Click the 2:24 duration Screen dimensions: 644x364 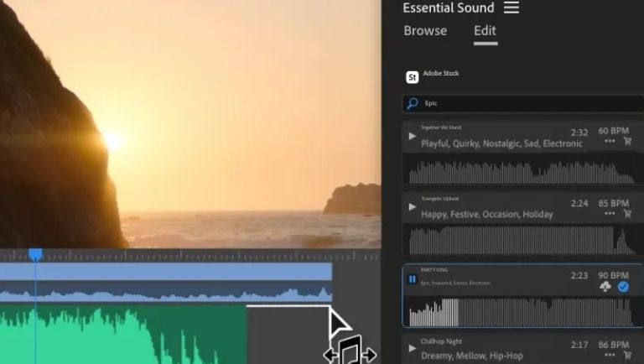point(579,203)
